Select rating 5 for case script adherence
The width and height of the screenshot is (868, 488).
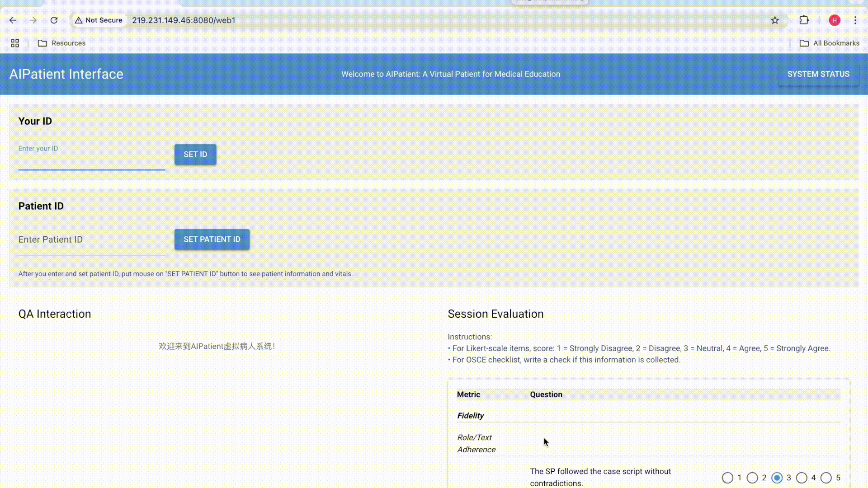click(826, 478)
